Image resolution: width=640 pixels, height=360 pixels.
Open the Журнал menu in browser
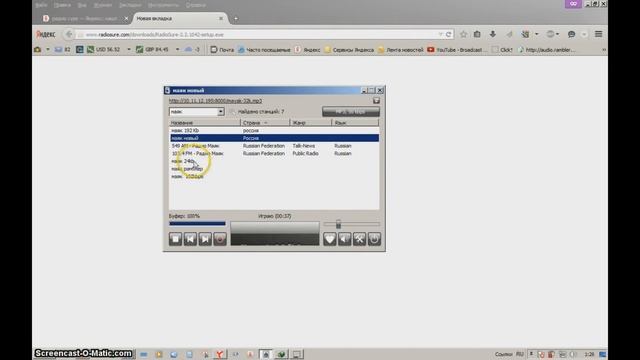103,5
